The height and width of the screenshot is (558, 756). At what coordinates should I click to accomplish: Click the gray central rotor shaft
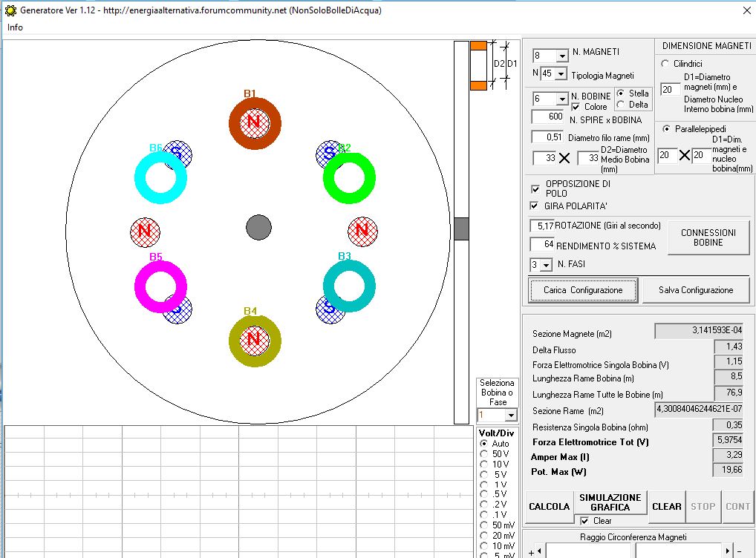coord(259,228)
